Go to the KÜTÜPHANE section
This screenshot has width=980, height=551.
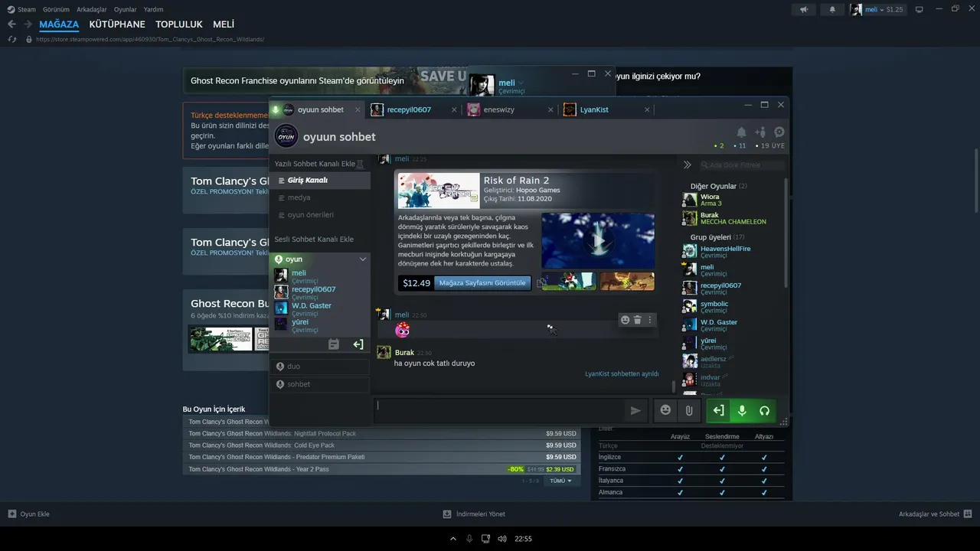117,24
